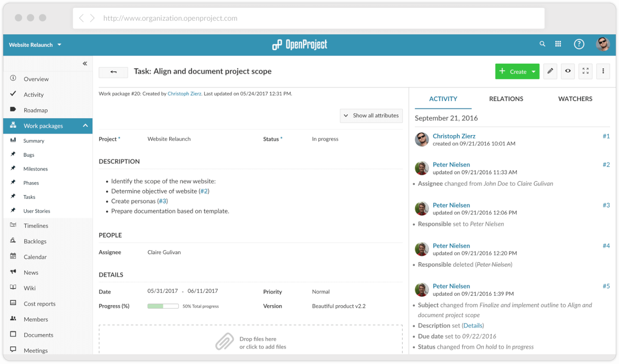The image size is (619, 364).
Task: Click the pin icon beside Phases
Action: [x=13, y=182]
